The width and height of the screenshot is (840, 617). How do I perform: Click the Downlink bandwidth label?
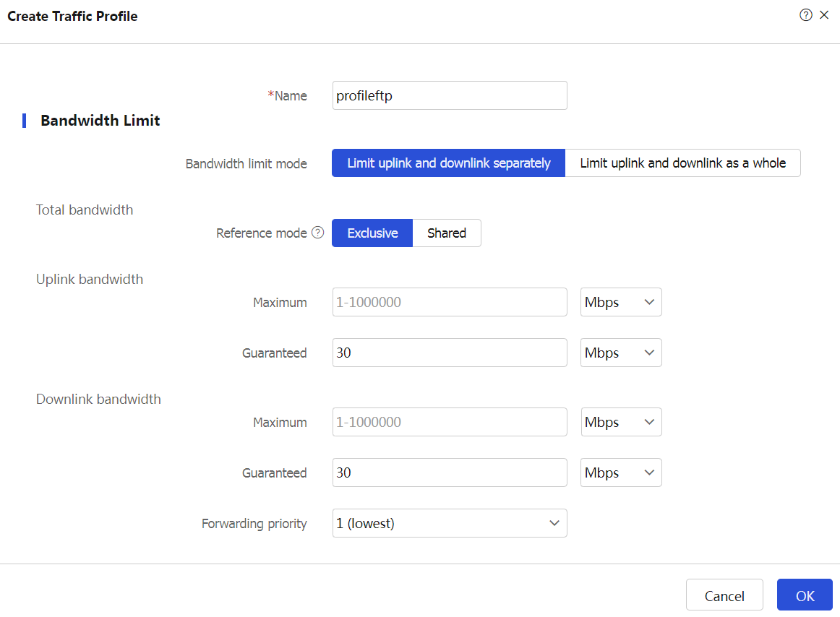pos(98,400)
